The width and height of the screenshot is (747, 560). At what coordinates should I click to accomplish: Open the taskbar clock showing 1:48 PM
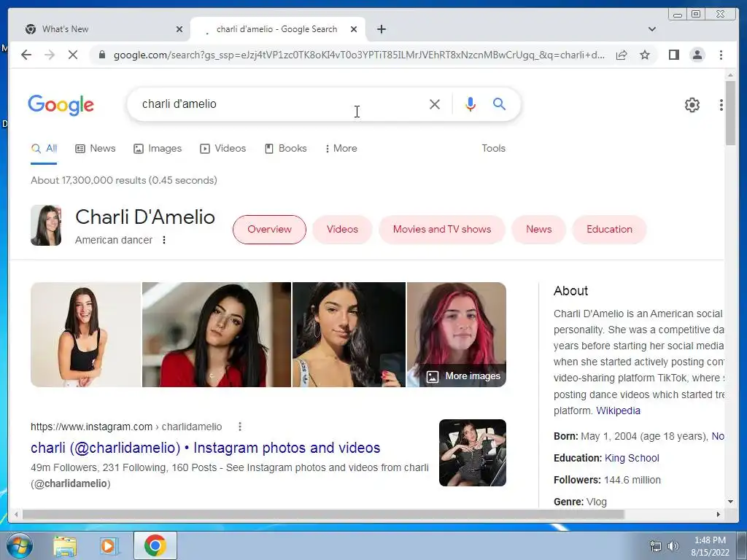(710, 546)
